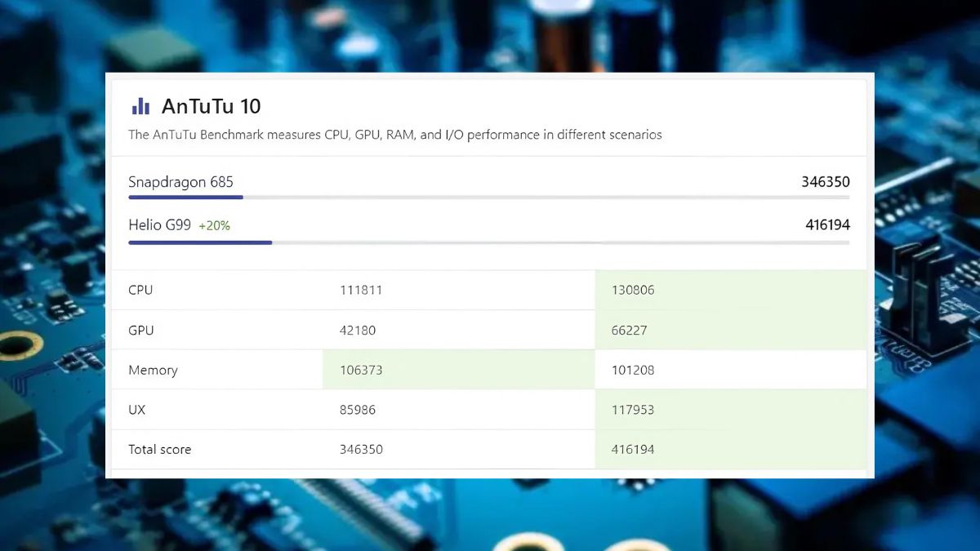This screenshot has height=551, width=980.
Task: Click the AnTuTu Benchmark description text
Action: 395,135
